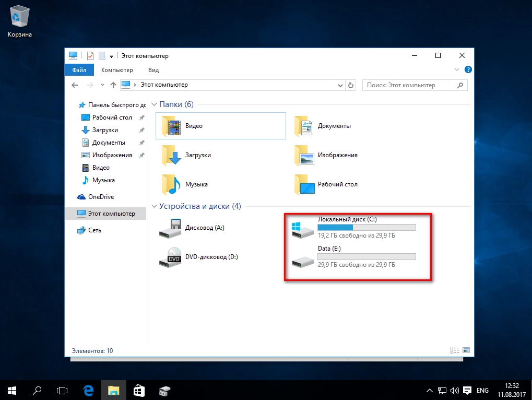Image resolution: width=532 pixels, height=400 pixels.
Task: Click the refresh button in address bar
Action: (351, 85)
